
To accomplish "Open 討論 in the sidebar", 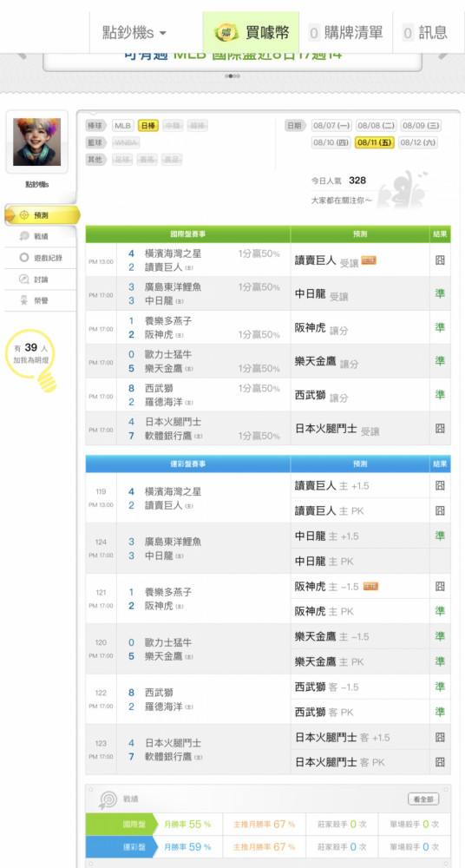I will tap(41, 279).
